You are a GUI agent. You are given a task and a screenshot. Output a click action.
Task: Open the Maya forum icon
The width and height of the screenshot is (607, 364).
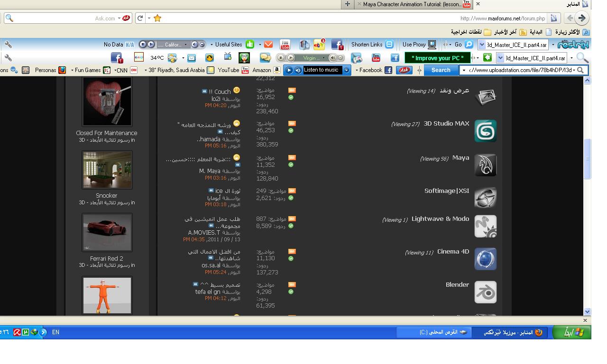[485, 165]
